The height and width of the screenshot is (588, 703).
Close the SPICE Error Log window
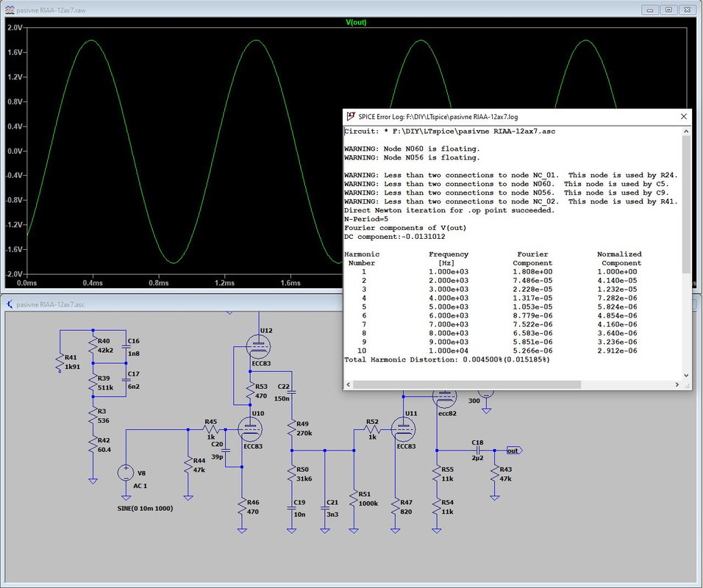tap(683, 117)
